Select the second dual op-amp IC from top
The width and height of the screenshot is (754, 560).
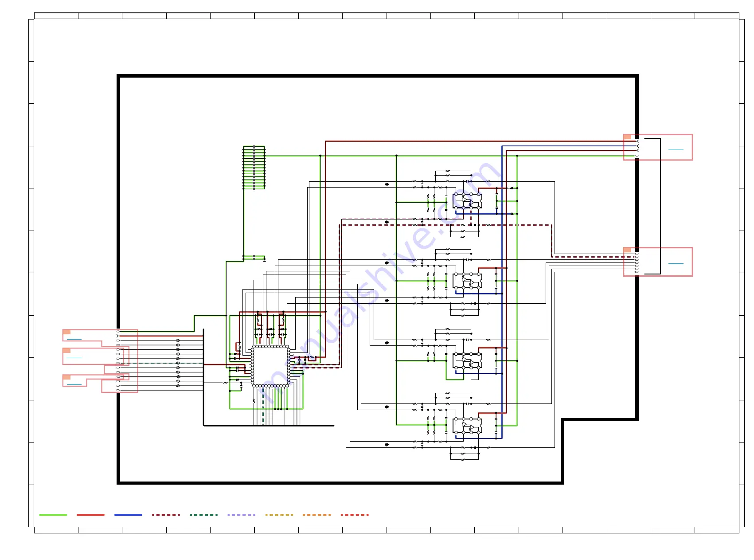(467, 281)
